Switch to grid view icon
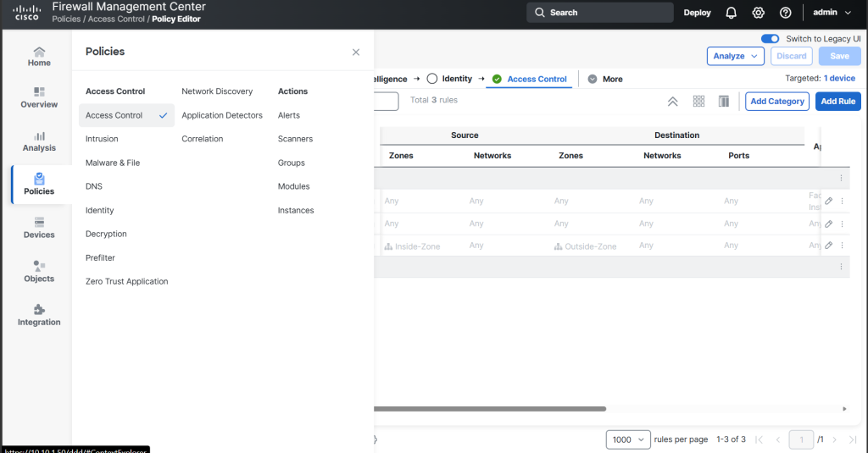Screen dimensions: 868x453 (x=698, y=102)
